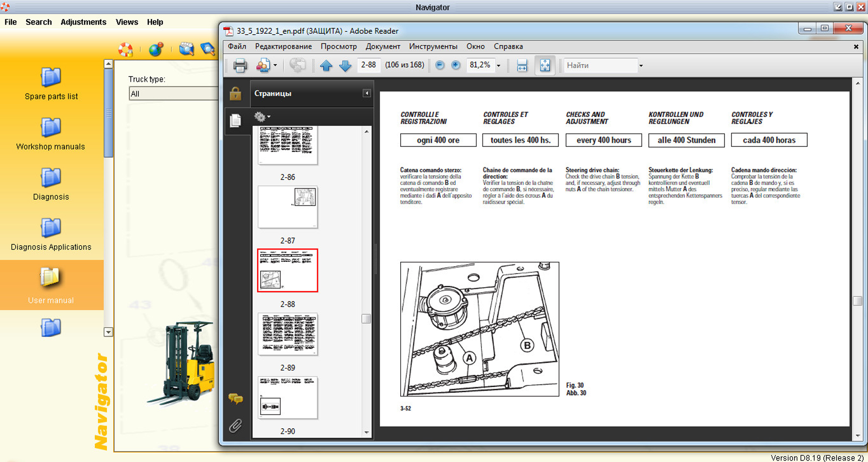Open the zoom percentage dropdown
The width and height of the screenshot is (868, 462).
click(x=499, y=66)
